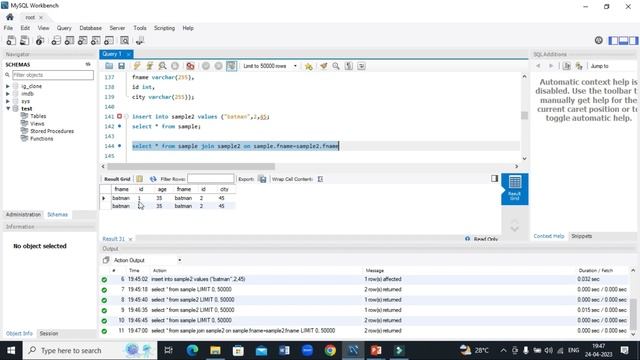Toggle Wrap Cell Content icon
Screen dimensions: 640x360
[x=320, y=179]
